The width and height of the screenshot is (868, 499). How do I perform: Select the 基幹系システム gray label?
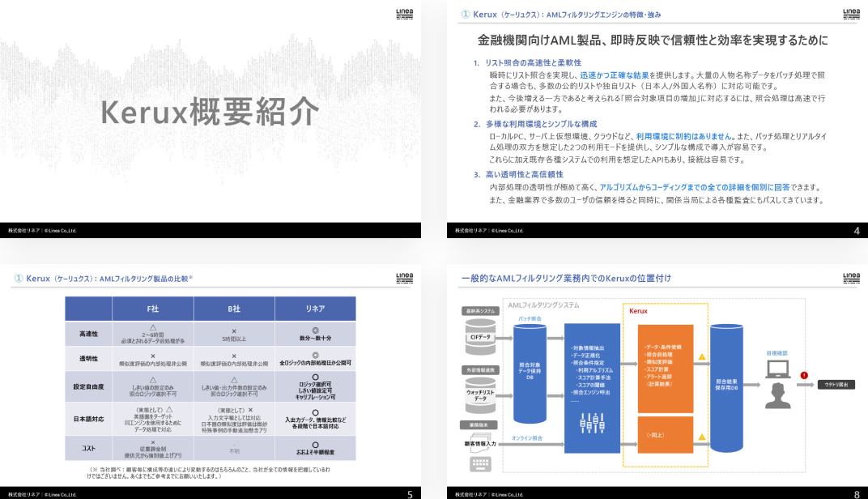click(480, 311)
